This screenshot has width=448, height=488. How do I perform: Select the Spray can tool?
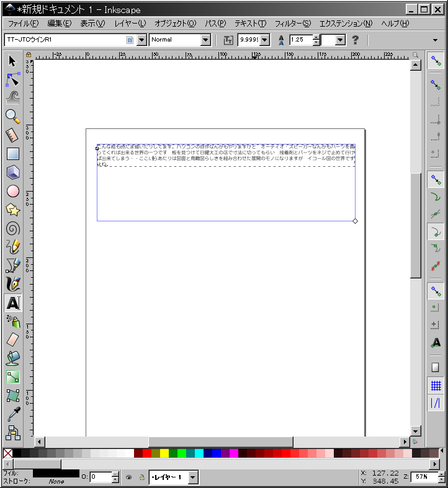[12, 321]
